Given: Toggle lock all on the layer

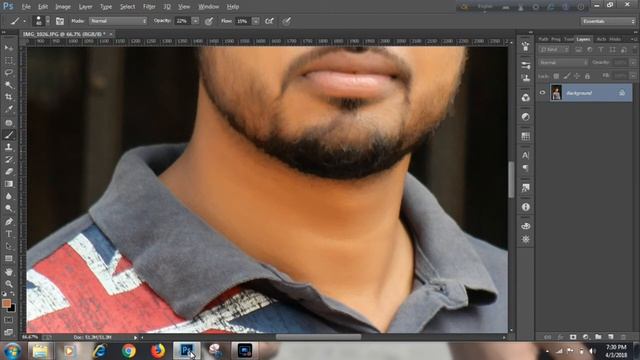Looking at the screenshot, I should 587,76.
